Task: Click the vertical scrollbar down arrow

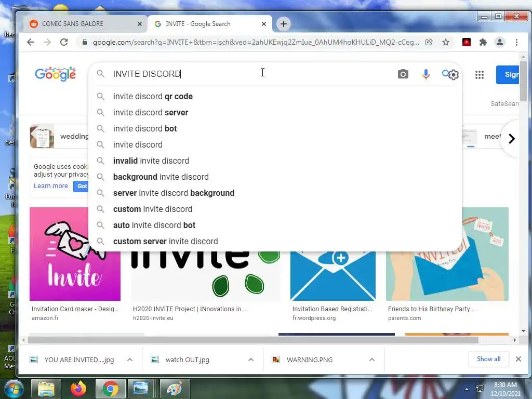Action: pyautogui.click(x=523, y=331)
